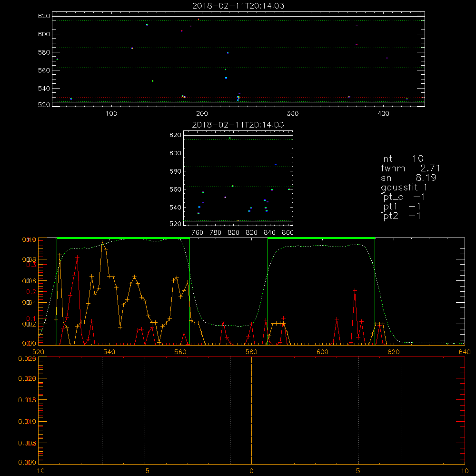
Task: Click x-axis label 600 on the spectrum plot
Action: click(x=322, y=352)
